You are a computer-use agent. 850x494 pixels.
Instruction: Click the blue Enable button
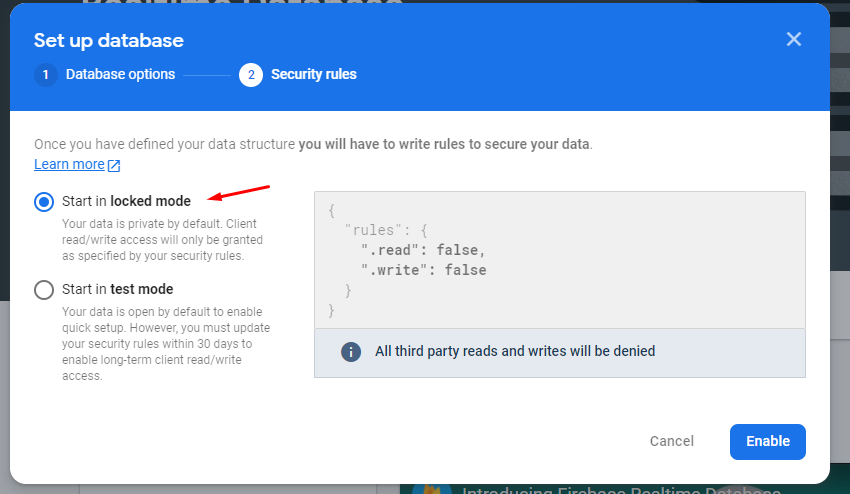[x=767, y=441]
